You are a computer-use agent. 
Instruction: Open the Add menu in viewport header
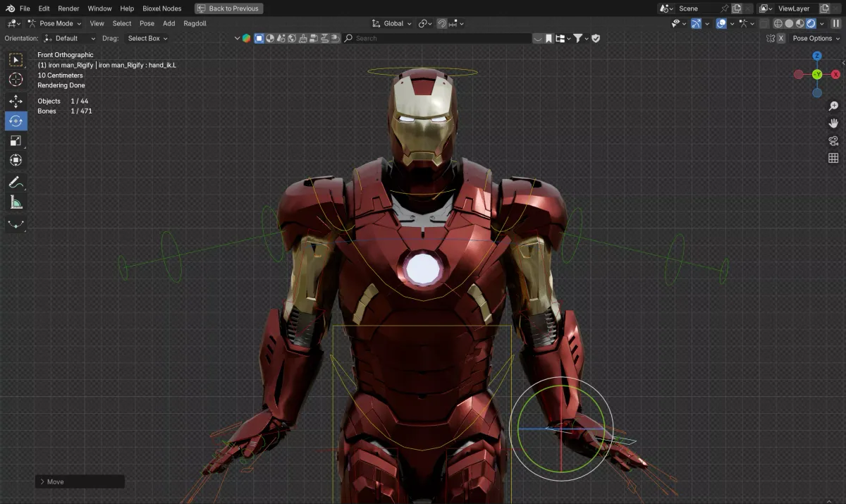169,23
